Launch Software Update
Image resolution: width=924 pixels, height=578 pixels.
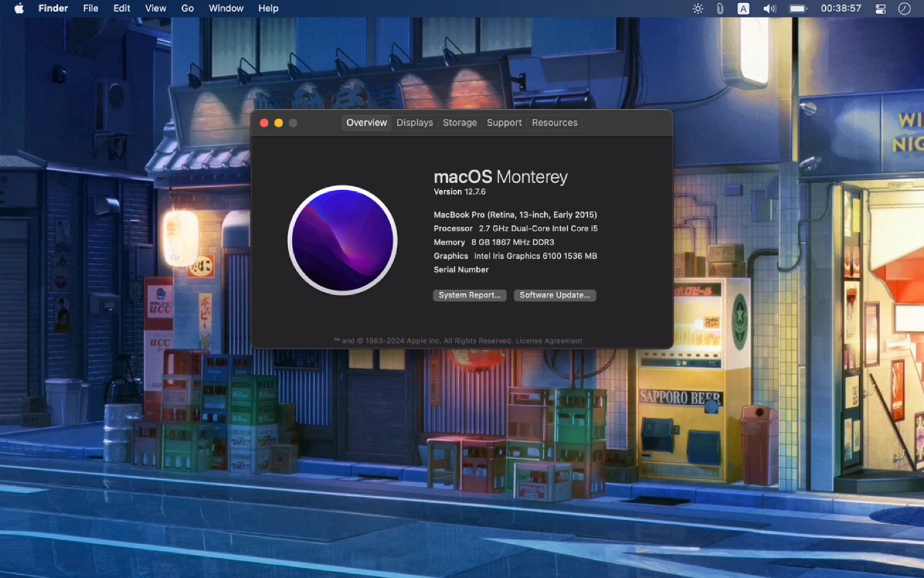coord(554,295)
